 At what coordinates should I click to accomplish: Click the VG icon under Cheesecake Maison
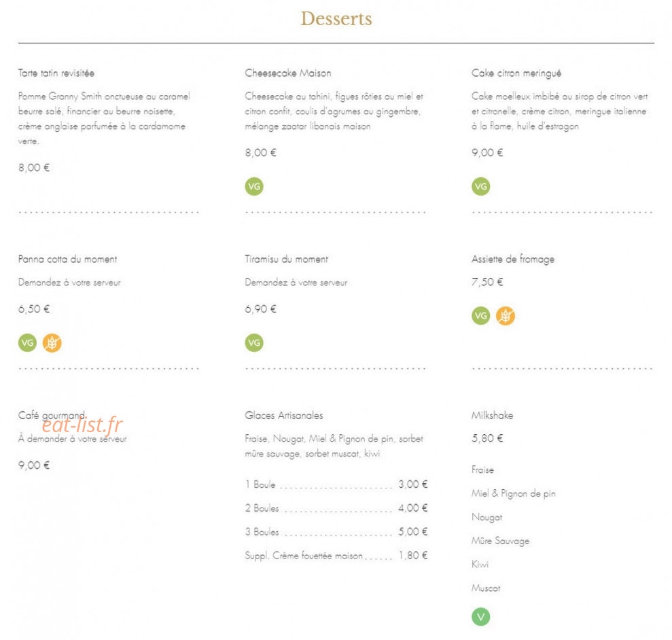254,186
